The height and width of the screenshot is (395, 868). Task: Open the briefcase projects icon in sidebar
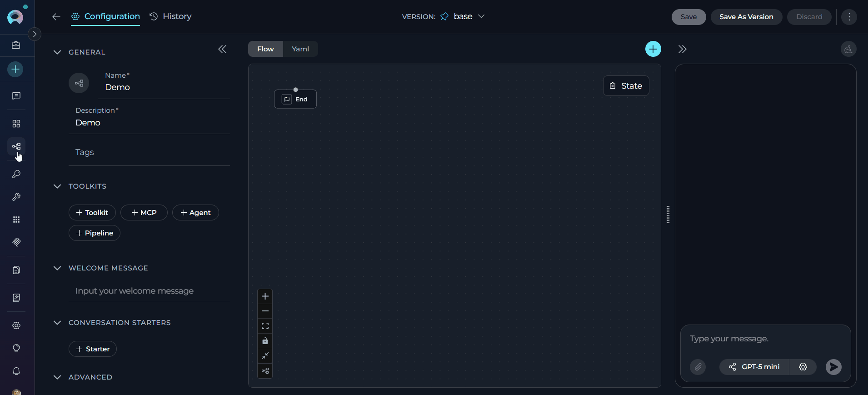[x=16, y=45]
